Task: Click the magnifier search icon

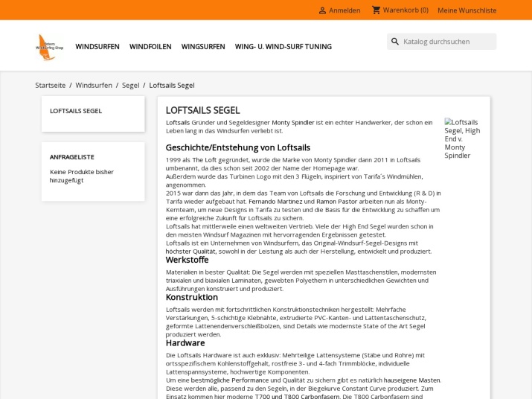Action: pos(395,42)
